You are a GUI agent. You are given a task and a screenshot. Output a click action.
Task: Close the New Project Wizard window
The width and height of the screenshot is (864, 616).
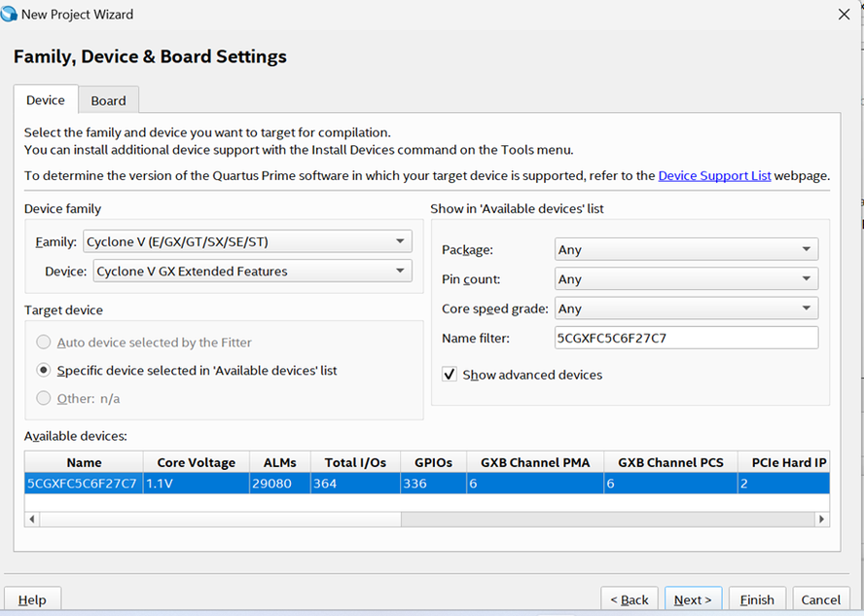(x=844, y=15)
